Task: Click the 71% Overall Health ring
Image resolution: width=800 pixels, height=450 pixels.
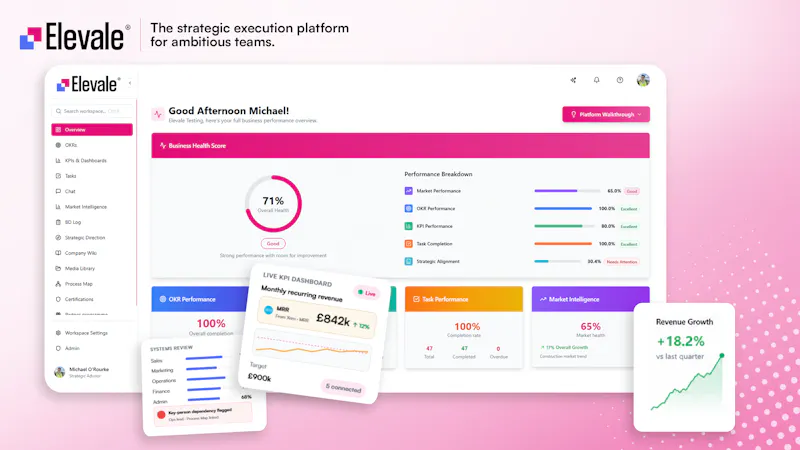Action: coord(273,204)
